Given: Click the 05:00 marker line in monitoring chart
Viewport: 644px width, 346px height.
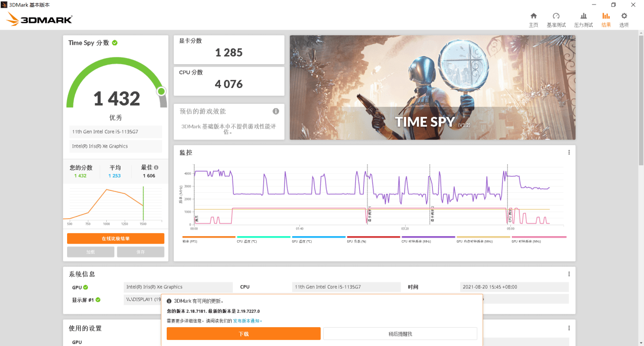Looking at the screenshot, I should pyautogui.click(x=507, y=194).
